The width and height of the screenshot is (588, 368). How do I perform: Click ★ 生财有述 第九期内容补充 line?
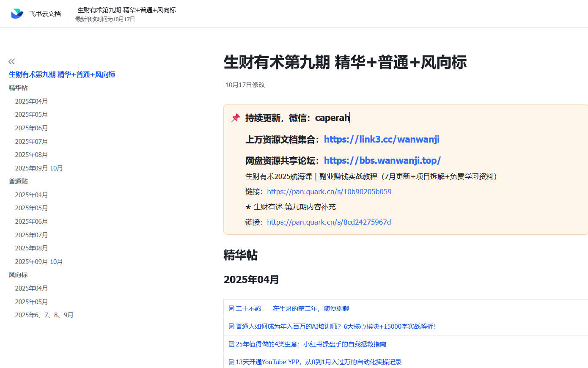(x=291, y=207)
